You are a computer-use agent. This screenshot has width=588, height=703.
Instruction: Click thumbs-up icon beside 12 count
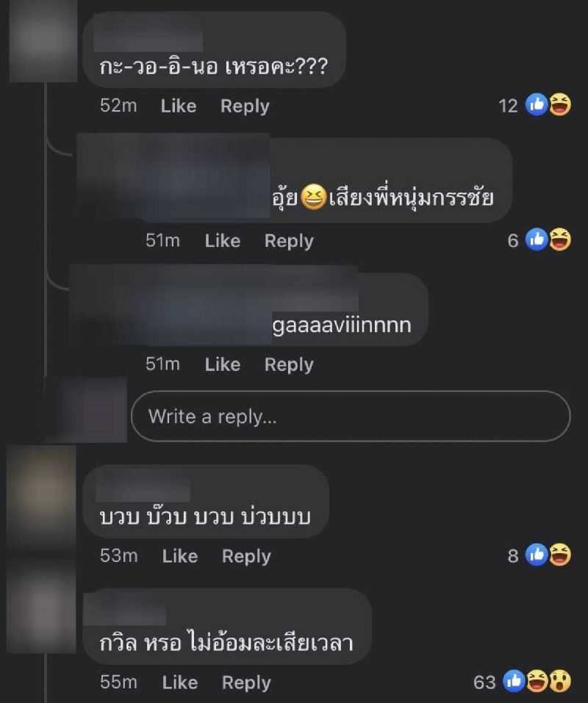pyautogui.click(x=537, y=105)
